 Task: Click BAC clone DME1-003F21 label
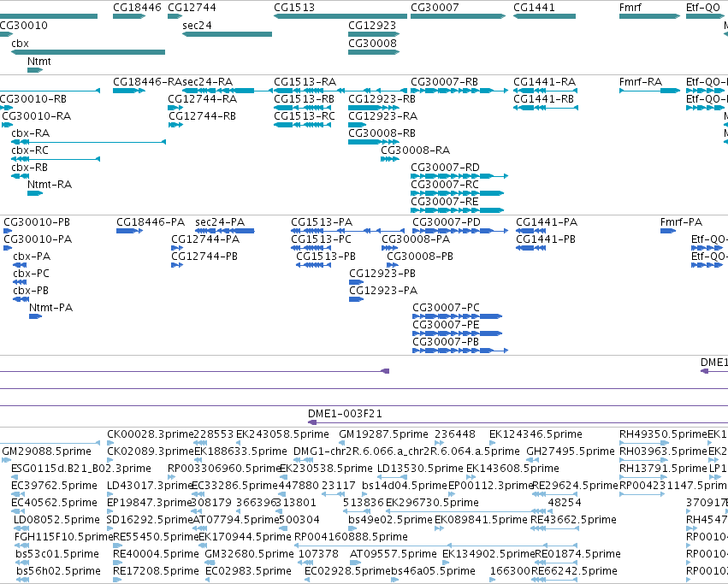click(x=345, y=414)
